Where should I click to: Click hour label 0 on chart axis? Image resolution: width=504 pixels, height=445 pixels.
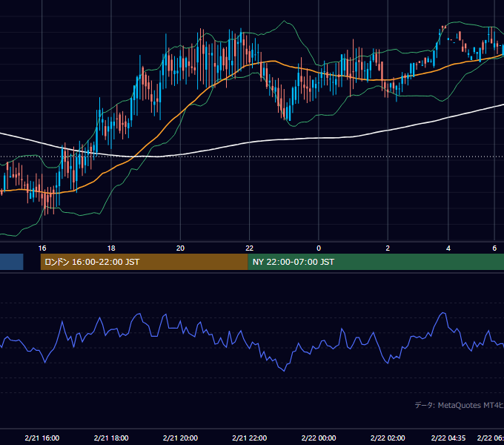pyautogui.click(x=319, y=248)
